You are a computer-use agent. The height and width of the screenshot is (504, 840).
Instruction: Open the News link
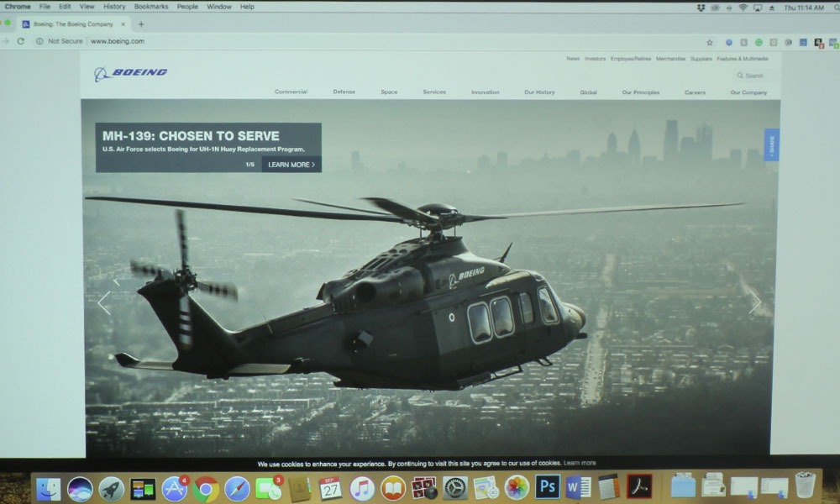[573, 59]
